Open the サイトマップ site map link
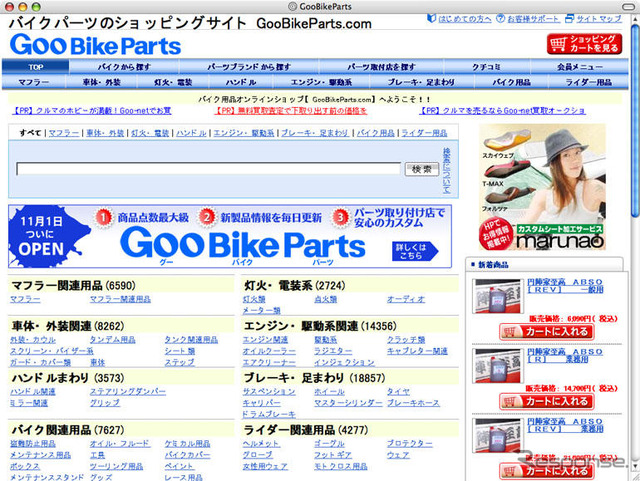Viewport: 640px width, 481px height. point(598,19)
